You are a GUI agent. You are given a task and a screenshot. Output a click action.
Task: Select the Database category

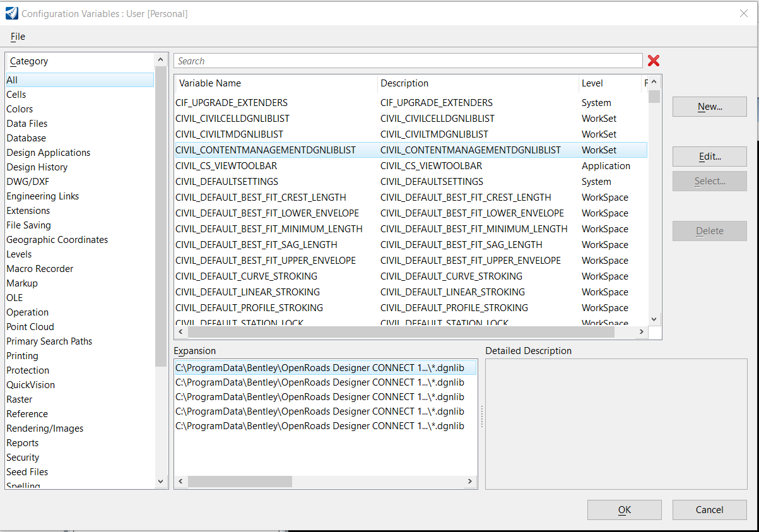tap(79, 138)
